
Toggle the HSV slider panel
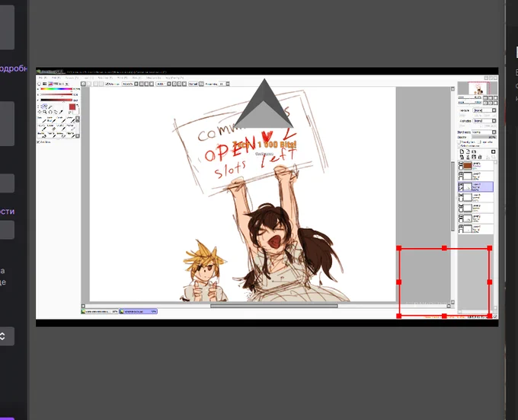[x=50, y=84]
